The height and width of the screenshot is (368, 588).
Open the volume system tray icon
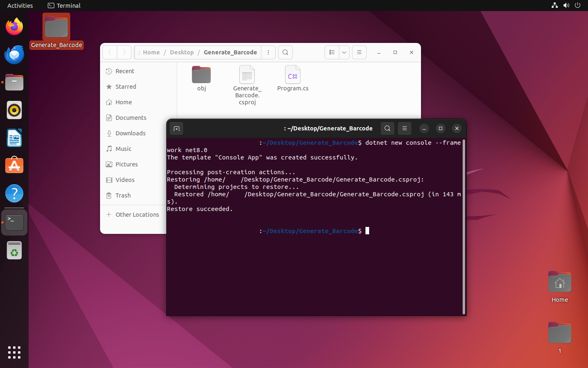click(566, 6)
